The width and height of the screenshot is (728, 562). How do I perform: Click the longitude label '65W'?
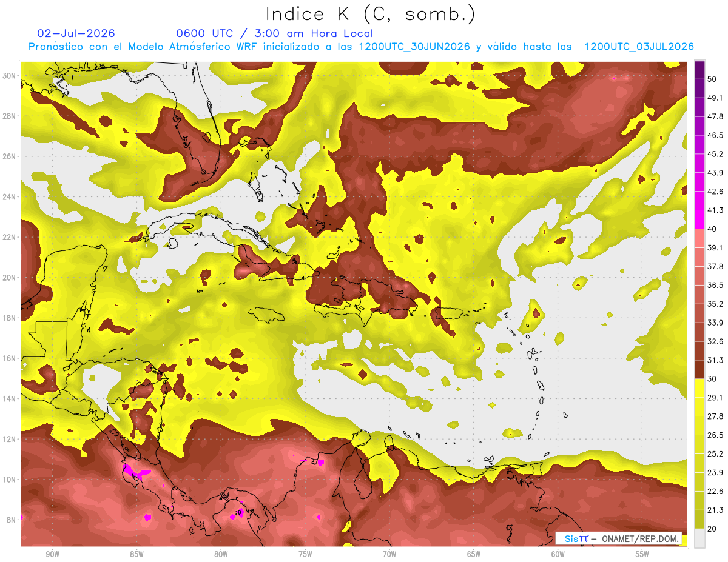[474, 555]
